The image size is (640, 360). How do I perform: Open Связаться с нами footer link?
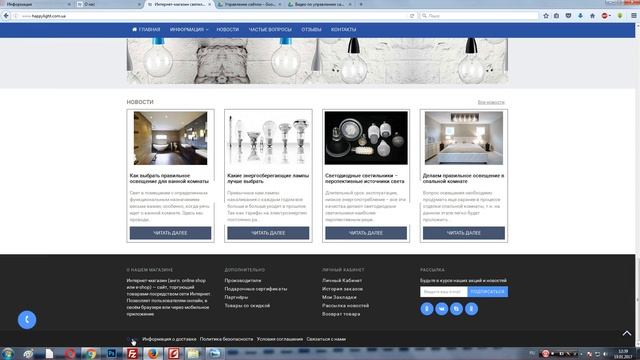pos(326,339)
